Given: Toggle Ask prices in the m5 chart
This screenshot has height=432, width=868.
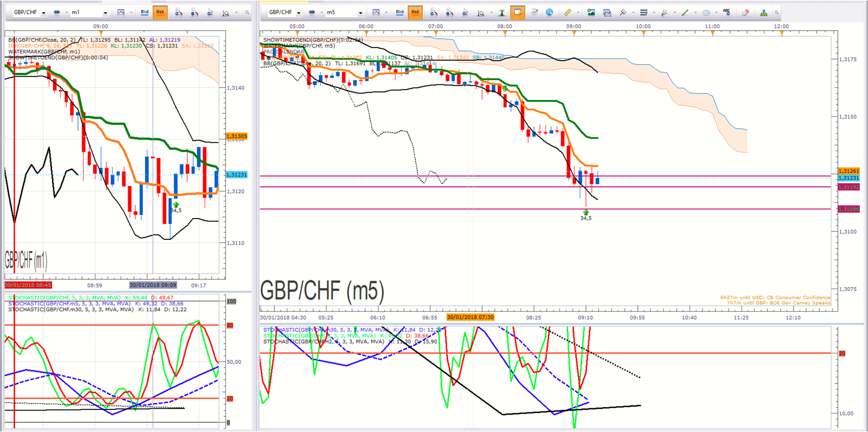Looking at the screenshot, I should click(x=415, y=13).
